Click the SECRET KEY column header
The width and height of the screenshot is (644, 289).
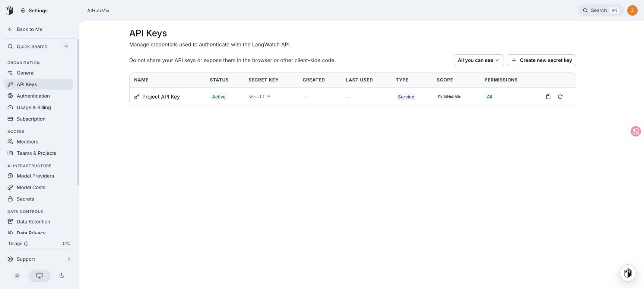[x=263, y=80]
